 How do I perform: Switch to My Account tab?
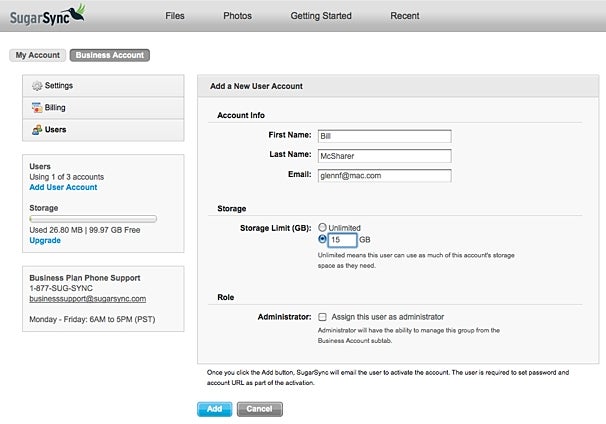pos(37,55)
